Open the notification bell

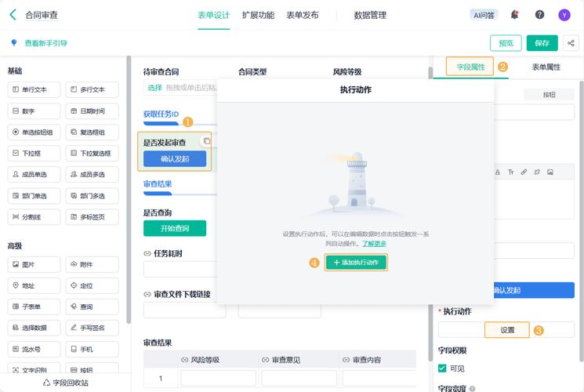pos(515,15)
